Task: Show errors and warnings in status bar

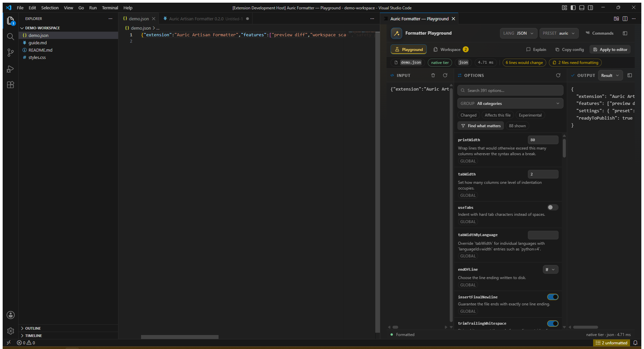Action: pyautogui.click(x=26, y=343)
